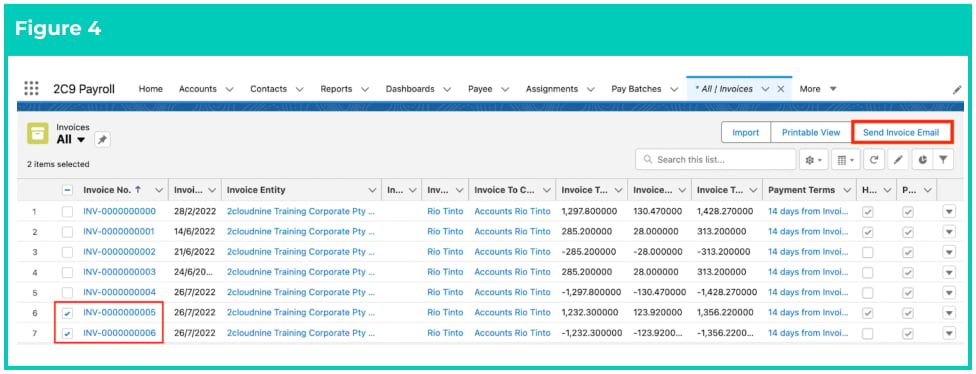The height and width of the screenshot is (374, 976).
Task: Open the filters funnel icon
Action: coord(944,160)
